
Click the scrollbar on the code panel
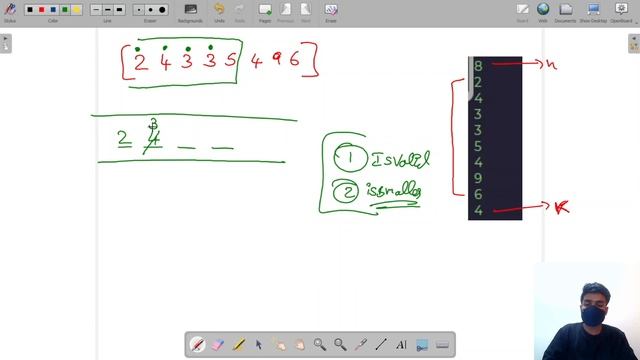point(470,79)
